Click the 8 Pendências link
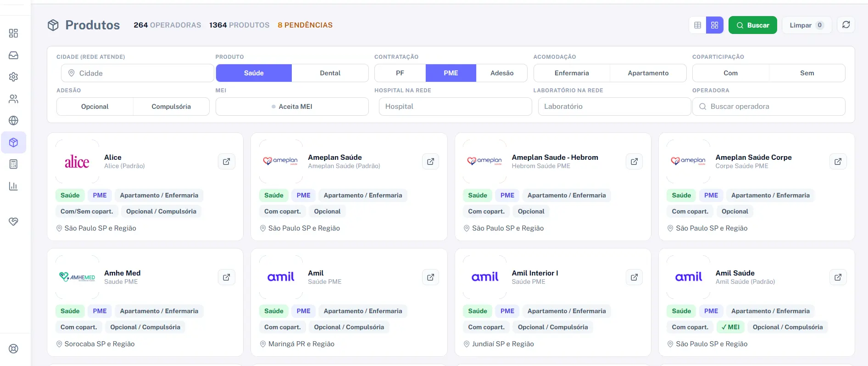 [305, 25]
